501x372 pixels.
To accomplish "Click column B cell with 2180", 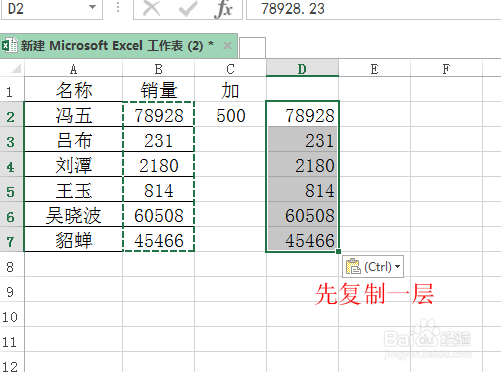I will (x=159, y=164).
